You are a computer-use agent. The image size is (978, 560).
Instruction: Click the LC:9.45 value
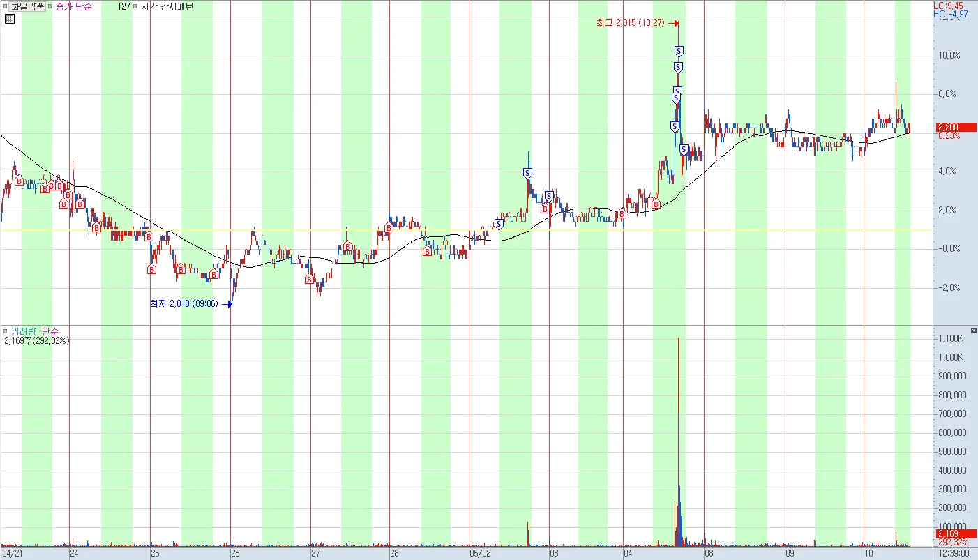[x=948, y=5]
